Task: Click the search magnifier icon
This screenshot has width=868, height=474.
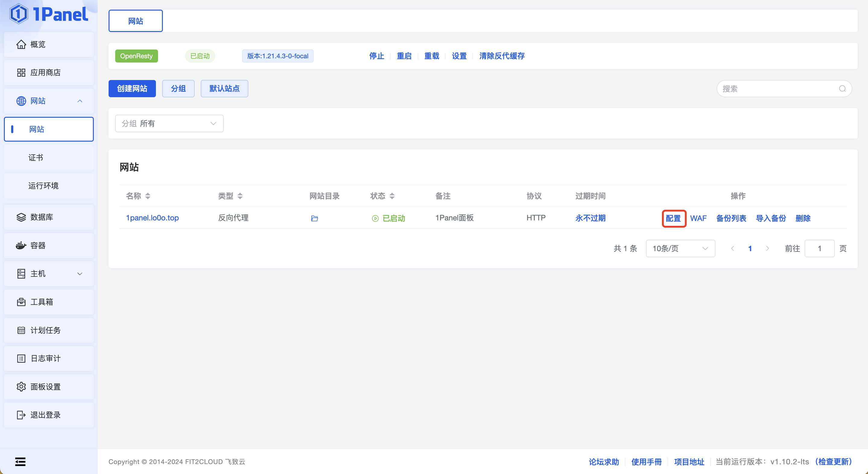Action: tap(842, 88)
